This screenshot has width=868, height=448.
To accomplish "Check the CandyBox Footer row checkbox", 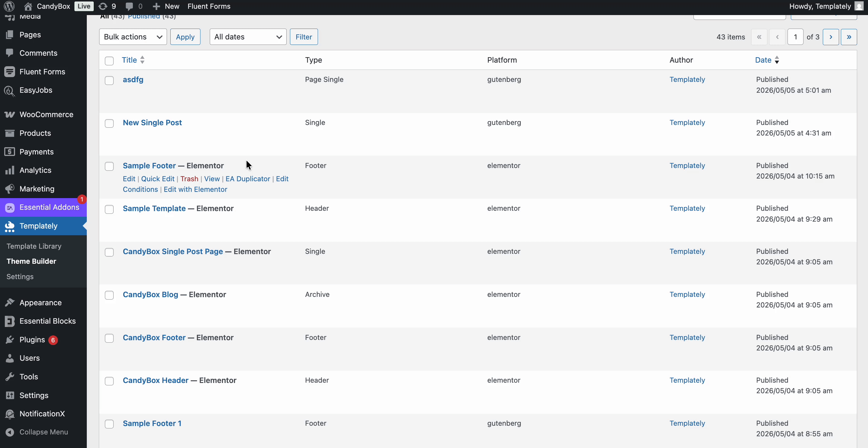I will (109, 338).
